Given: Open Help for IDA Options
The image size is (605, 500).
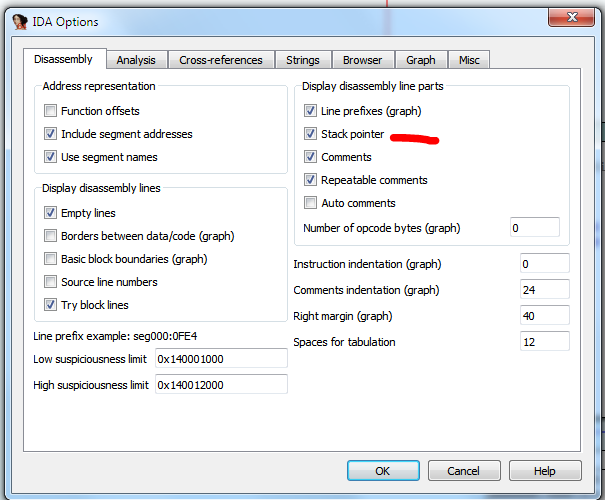Looking at the screenshot, I should [544, 471].
